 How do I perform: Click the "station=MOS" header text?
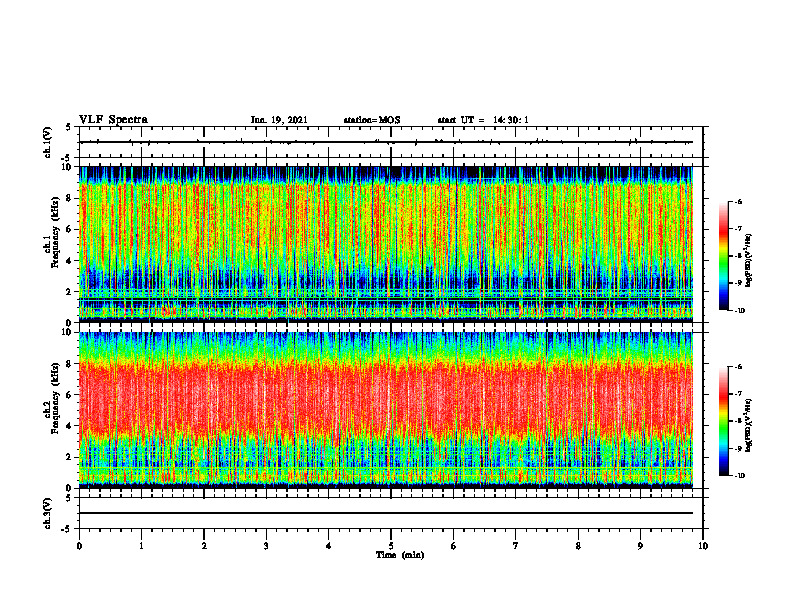click(x=372, y=120)
